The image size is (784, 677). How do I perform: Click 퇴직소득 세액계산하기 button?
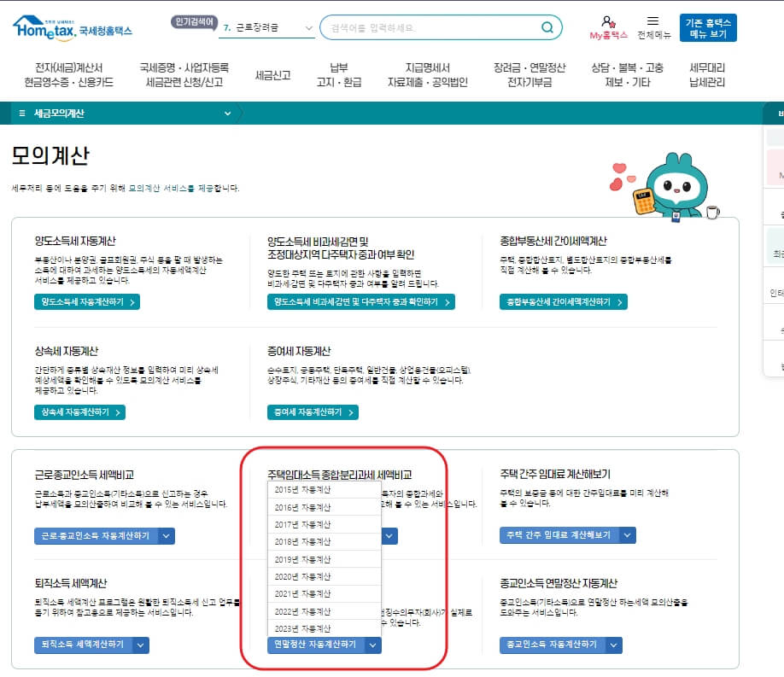(x=83, y=645)
